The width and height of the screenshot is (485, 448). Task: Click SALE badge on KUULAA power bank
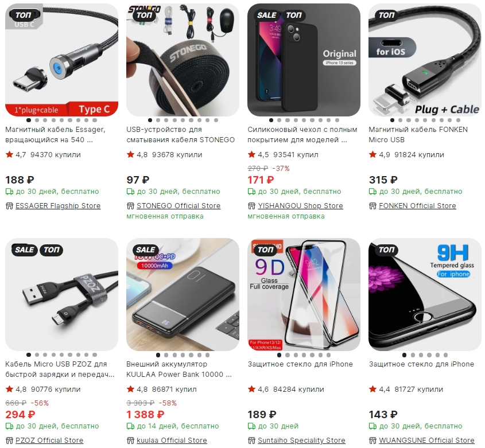coord(145,250)
